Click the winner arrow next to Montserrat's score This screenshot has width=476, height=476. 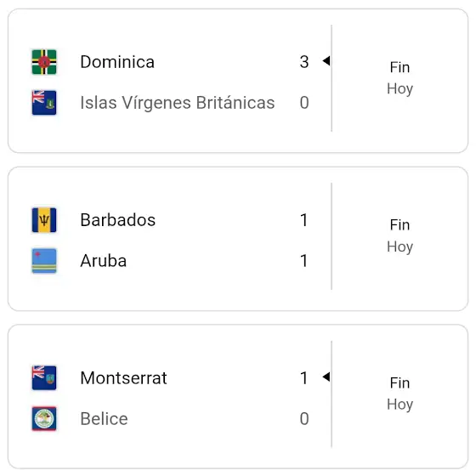coord(326,377)
